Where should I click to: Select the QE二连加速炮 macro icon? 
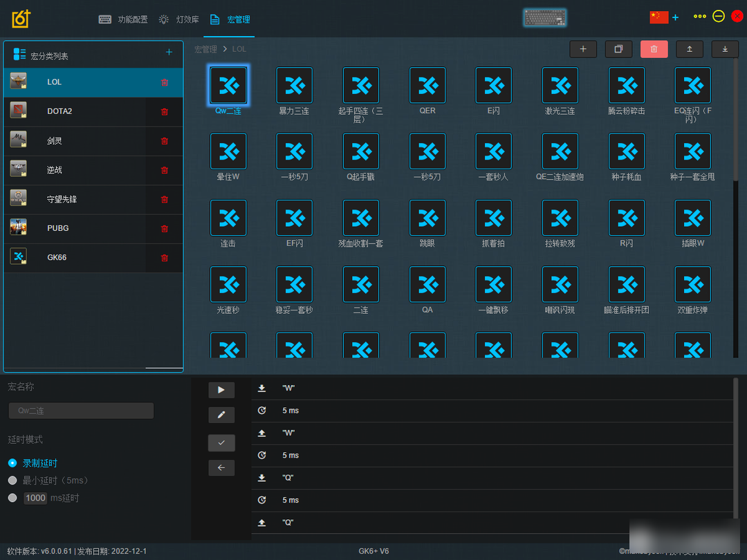click(x=560, y=151)
